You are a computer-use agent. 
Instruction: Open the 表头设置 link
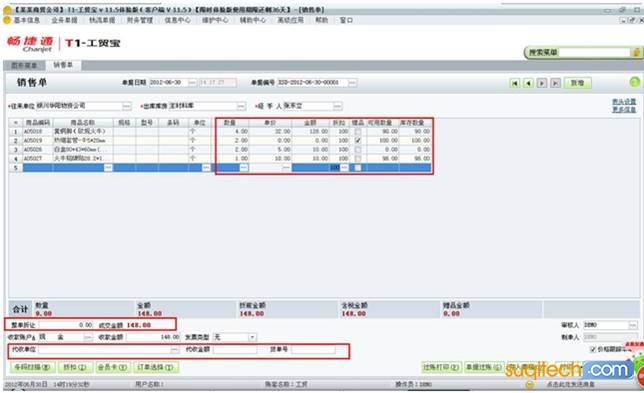(624, 101)
